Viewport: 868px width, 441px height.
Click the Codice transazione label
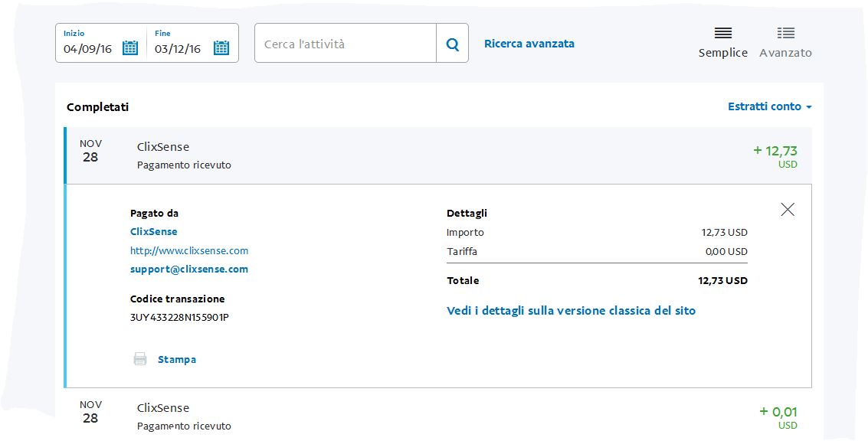tap(177, 299)
